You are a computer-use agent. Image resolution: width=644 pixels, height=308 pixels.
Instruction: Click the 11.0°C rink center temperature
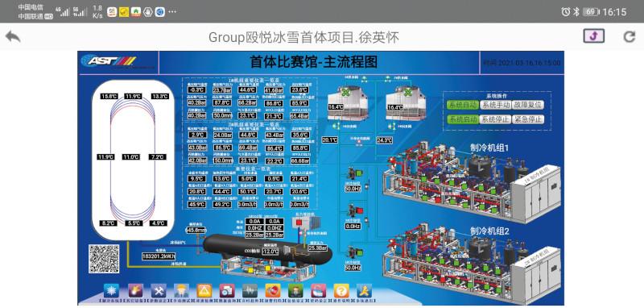(131, 156)
